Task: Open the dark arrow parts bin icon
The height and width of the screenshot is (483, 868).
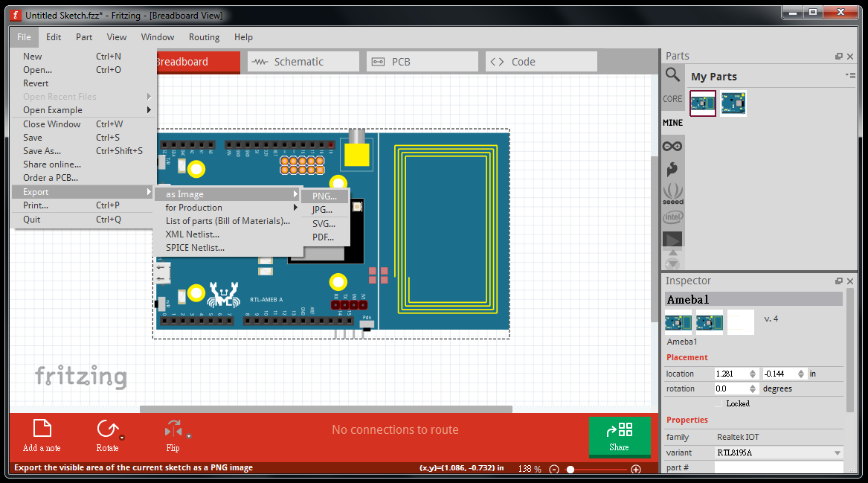Action: click(x=672, y=240)
